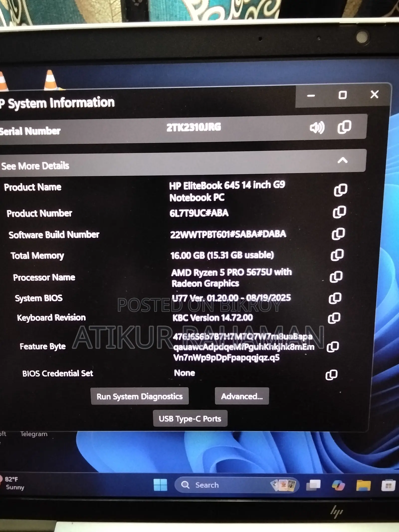Open File Explorer from the taskbar
This screenshot has width=399, height=532.
pos(363,485)
